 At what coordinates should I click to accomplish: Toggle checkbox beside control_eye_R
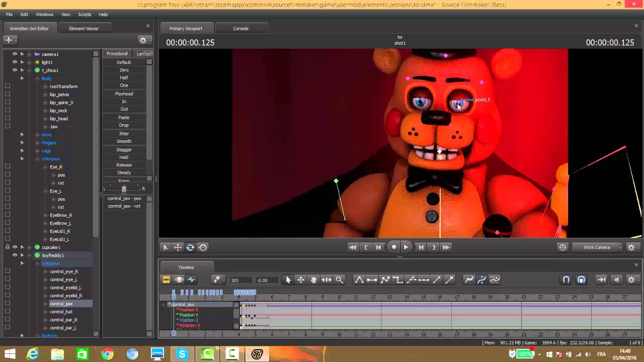click(x=8, y=271)
